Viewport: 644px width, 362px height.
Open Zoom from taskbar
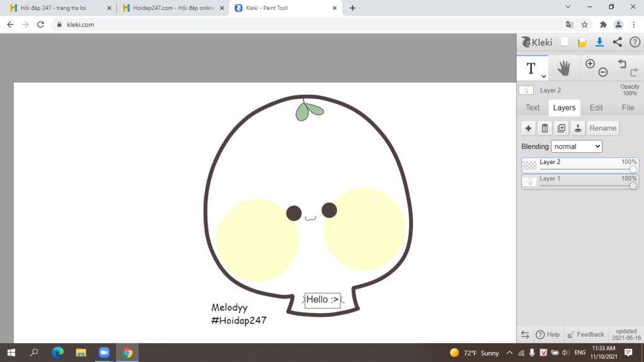pyautogui.click(x=104, y=353)
